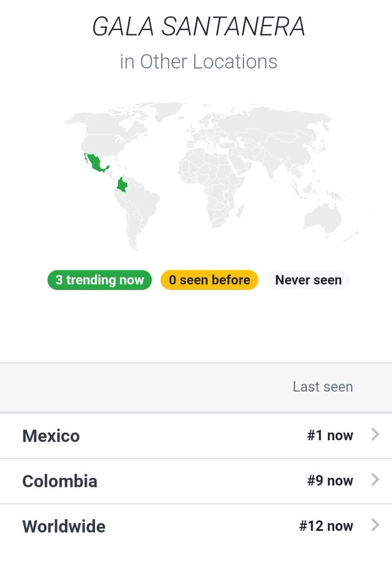Click the '#1 now' rank for Mexico
Viewport: 392px width, 575px height.
pyautogui.click(x=330, y=436)
